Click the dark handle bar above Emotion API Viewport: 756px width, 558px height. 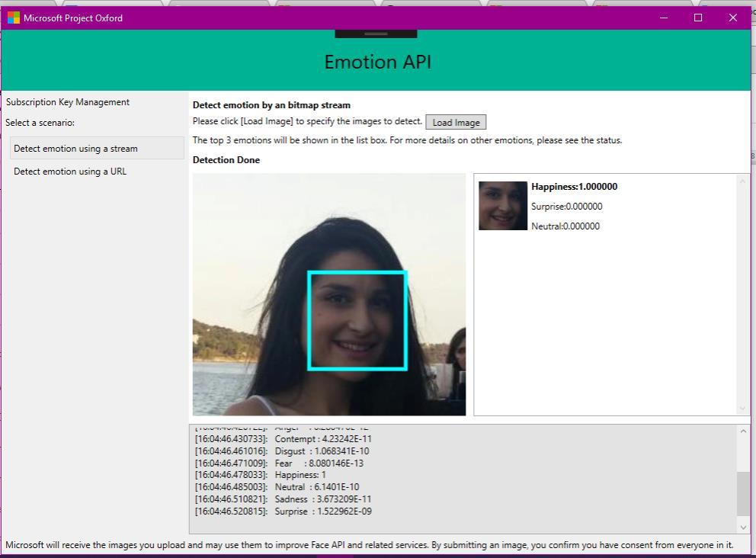pos(376,34)
